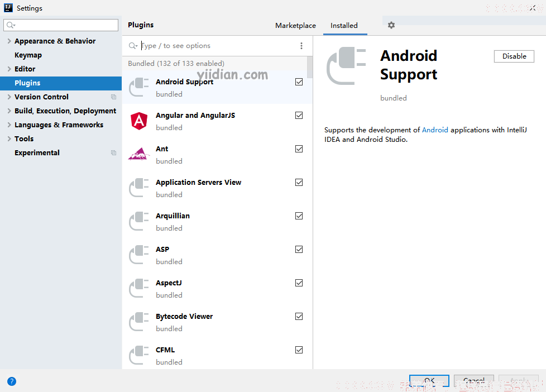Select the Arquillian plugin name
The image size is (546, 392).
coord(173,216)
